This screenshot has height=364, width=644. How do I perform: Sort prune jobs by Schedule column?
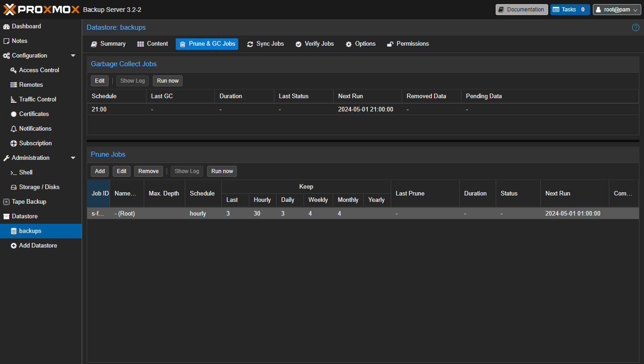click(203, 194)
